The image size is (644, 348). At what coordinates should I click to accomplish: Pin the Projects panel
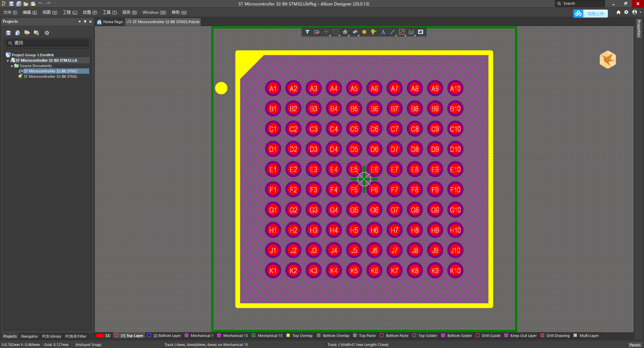85,21
